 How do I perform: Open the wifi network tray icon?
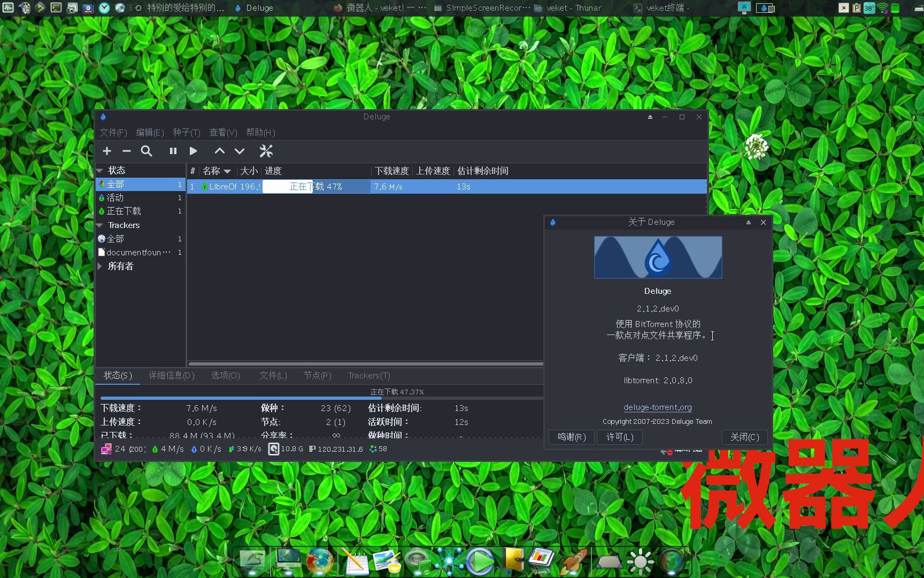882,7
